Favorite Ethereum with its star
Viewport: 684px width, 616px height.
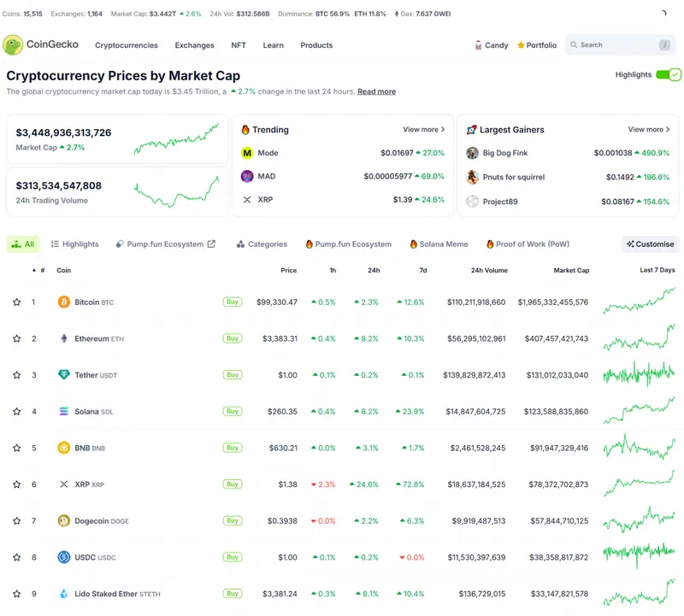pos(16,338)
